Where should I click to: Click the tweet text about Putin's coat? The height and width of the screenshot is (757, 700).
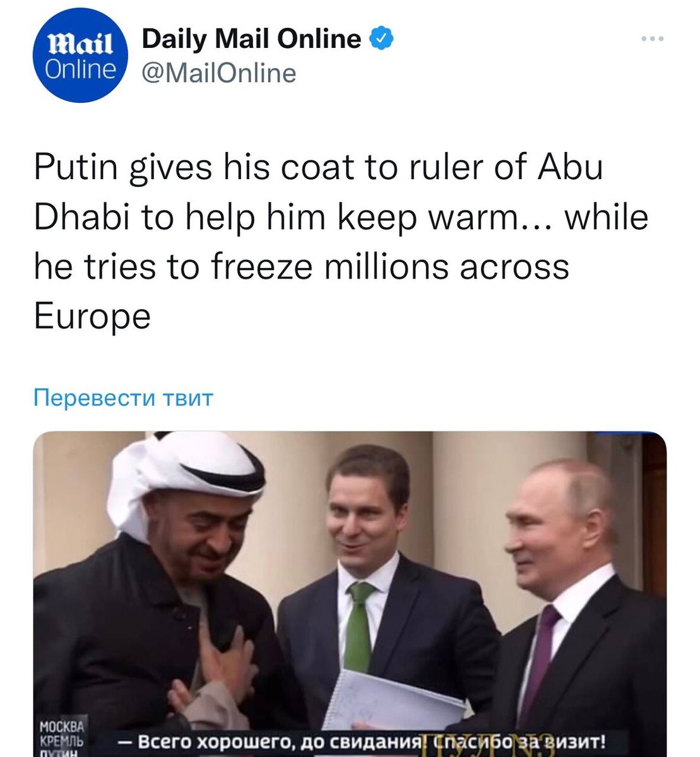341,241
